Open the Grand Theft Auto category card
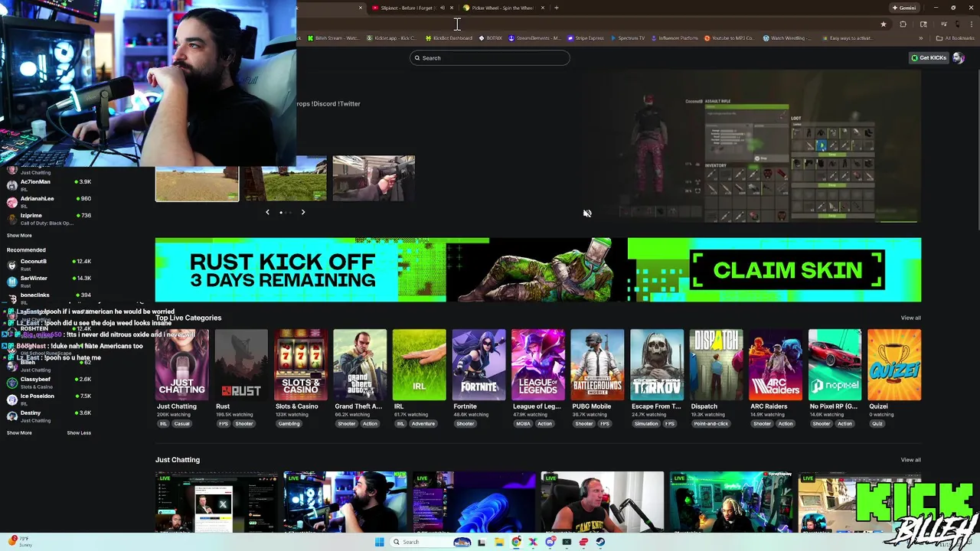The image size is (980, 551). (360, 365)
